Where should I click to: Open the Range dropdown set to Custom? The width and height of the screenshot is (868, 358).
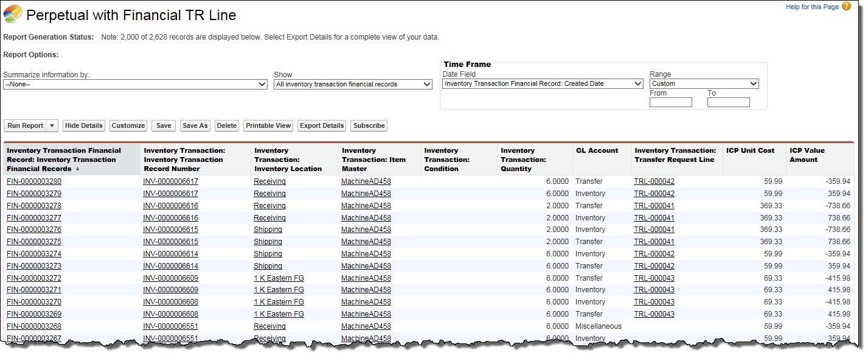click(x=704, y=84)
